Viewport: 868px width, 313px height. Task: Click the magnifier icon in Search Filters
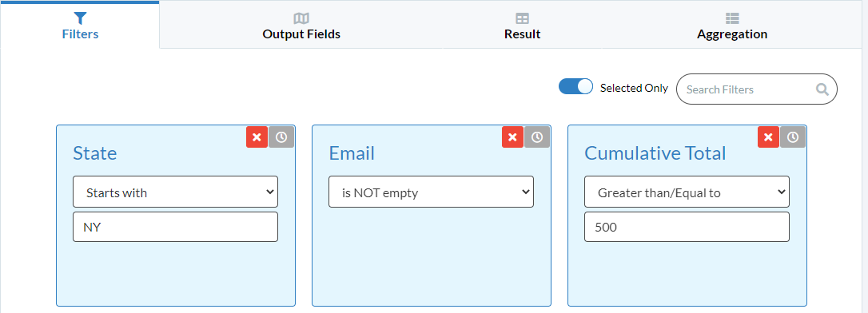click(822, 89)
